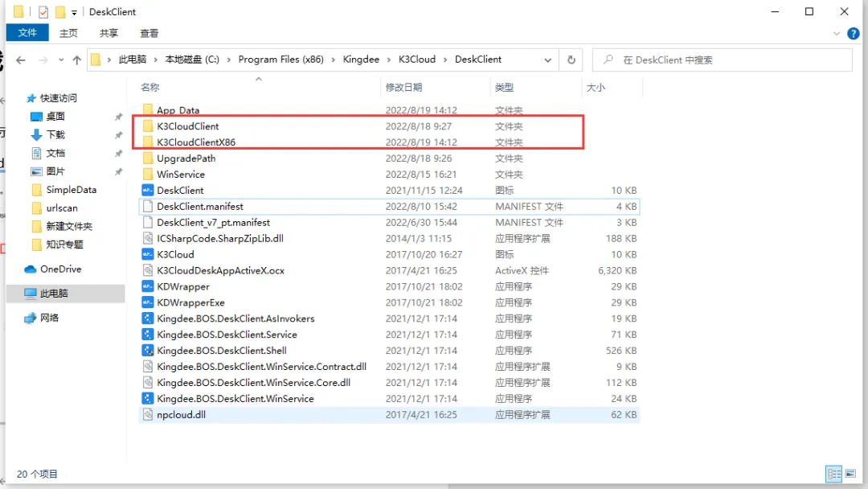This screenshot has width=868, height=489.
Task: Select Kingdee.BOS.DeskClient.AsInvokers app icon
Action: click(x=147, y=318)
